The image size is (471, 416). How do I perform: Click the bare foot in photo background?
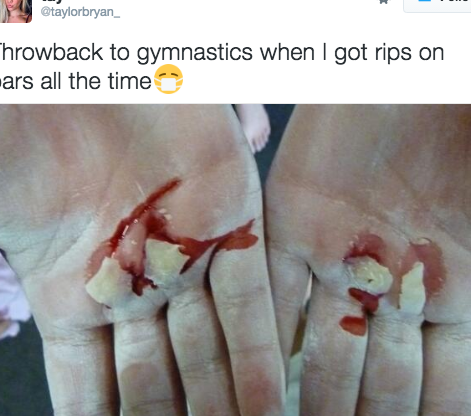point(255,127)
